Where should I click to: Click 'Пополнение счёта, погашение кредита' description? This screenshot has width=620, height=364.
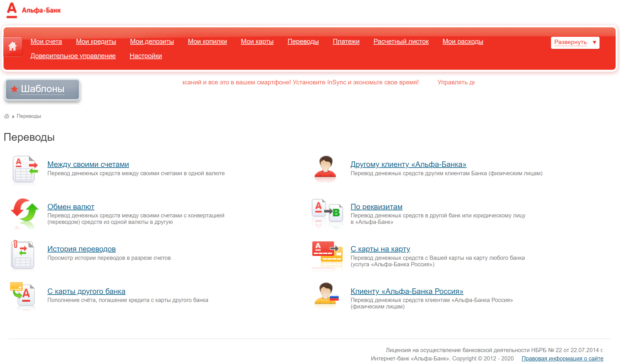click(x=128, y=300)
